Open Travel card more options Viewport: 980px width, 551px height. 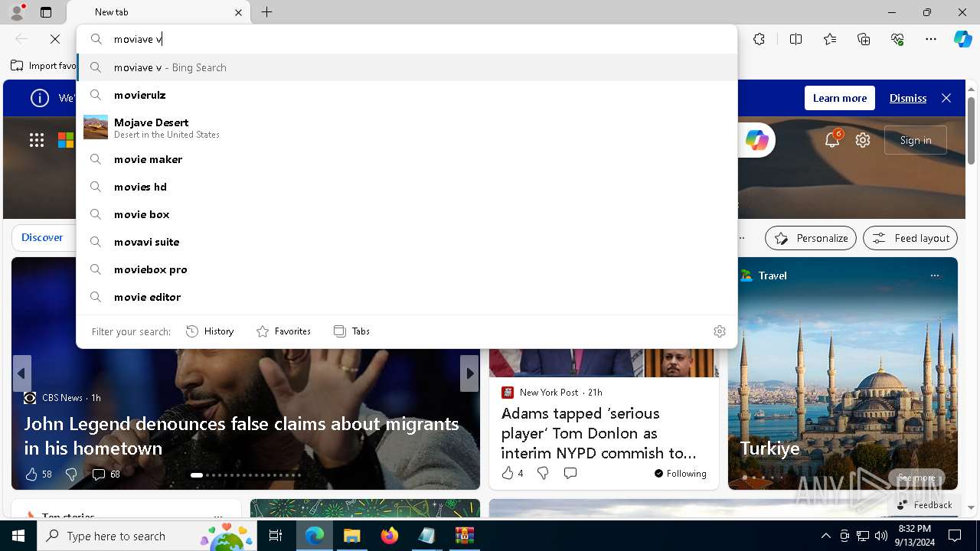pos(934,275)
